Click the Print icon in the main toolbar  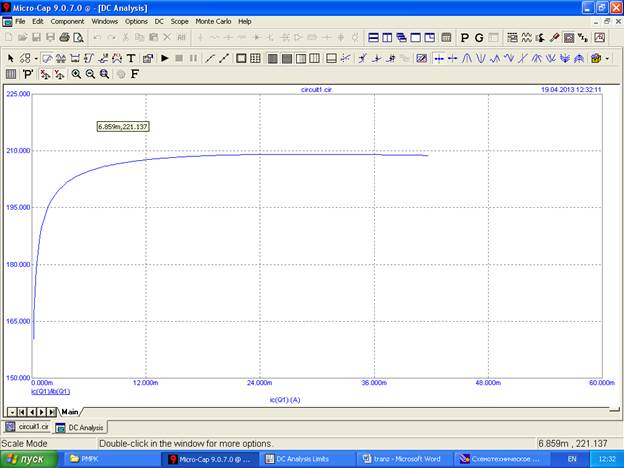pos(64,38)
